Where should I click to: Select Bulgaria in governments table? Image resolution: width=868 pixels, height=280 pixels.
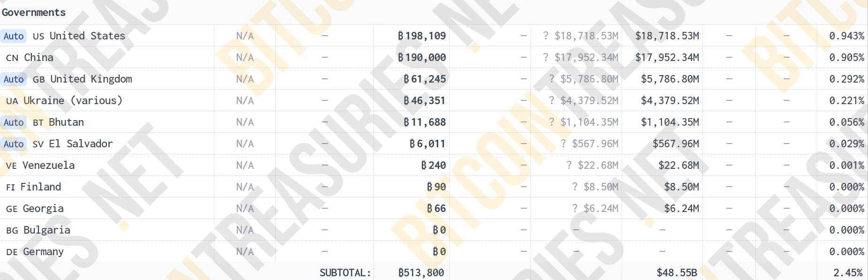(x=47, y=230)
